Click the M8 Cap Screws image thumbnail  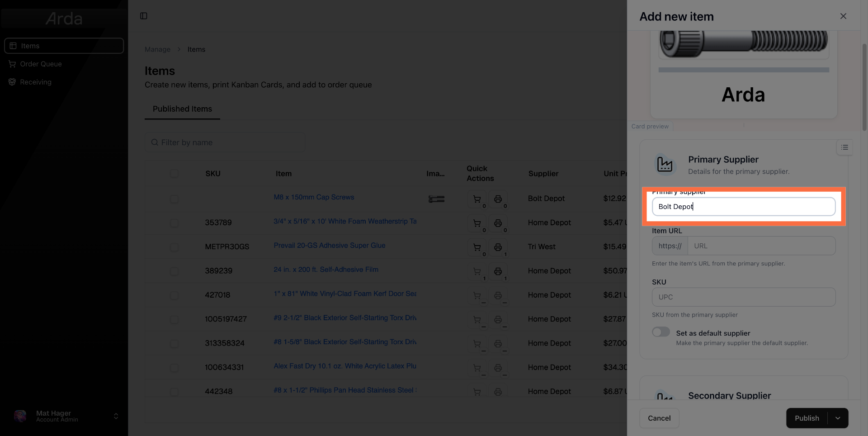[436, 199]
